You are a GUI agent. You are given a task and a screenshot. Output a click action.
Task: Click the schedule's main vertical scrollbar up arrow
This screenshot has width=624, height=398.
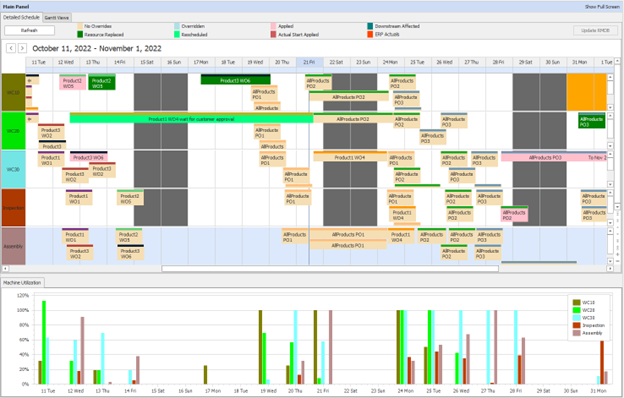click(x=617, y=61)
